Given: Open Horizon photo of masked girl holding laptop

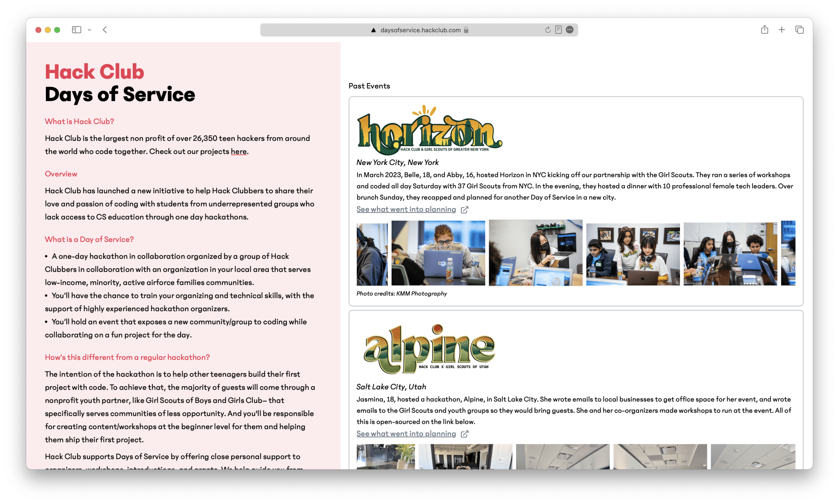Looking at the screenshot, I should [x=535, y=253].
